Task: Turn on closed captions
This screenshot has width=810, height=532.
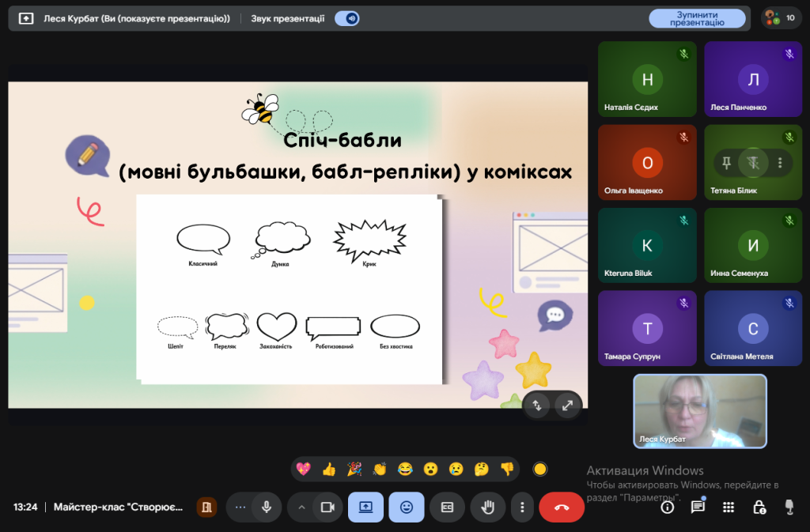Action: click(447, 507)
